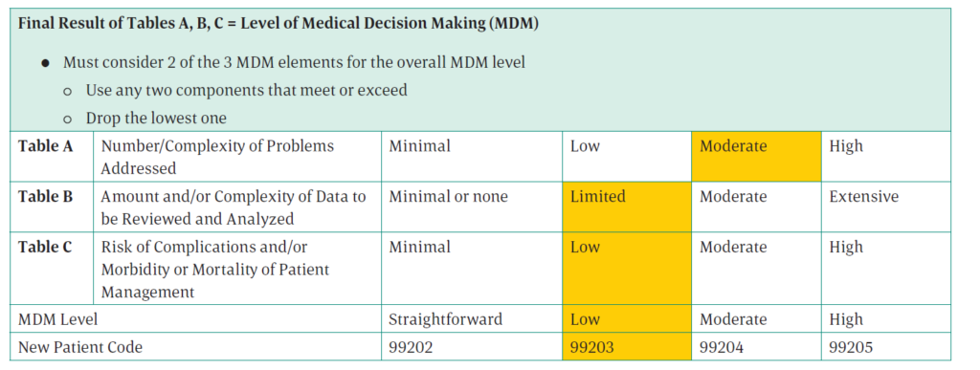Click the Drop the lowest one bullet

tap(156, 118)
